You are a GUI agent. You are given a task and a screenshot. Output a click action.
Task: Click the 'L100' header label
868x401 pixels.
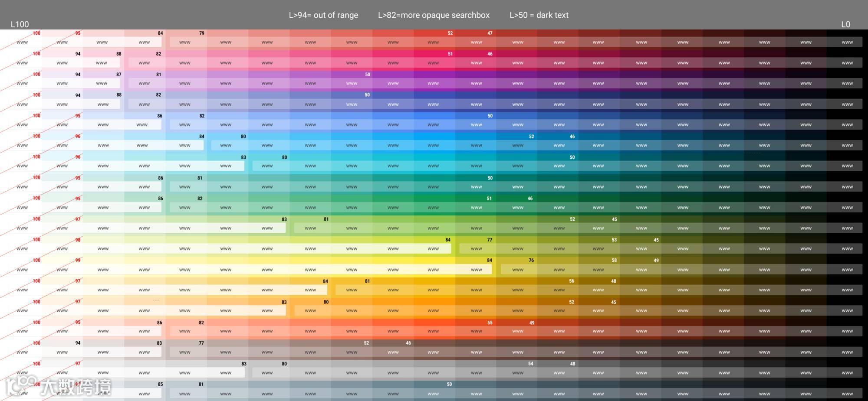[x=20, y=24]
